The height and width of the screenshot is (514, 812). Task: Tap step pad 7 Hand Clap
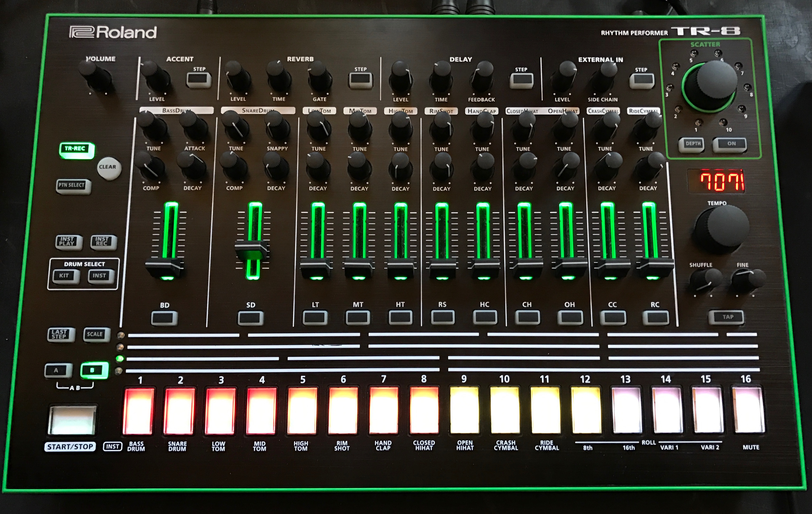[x=383, y=411]
